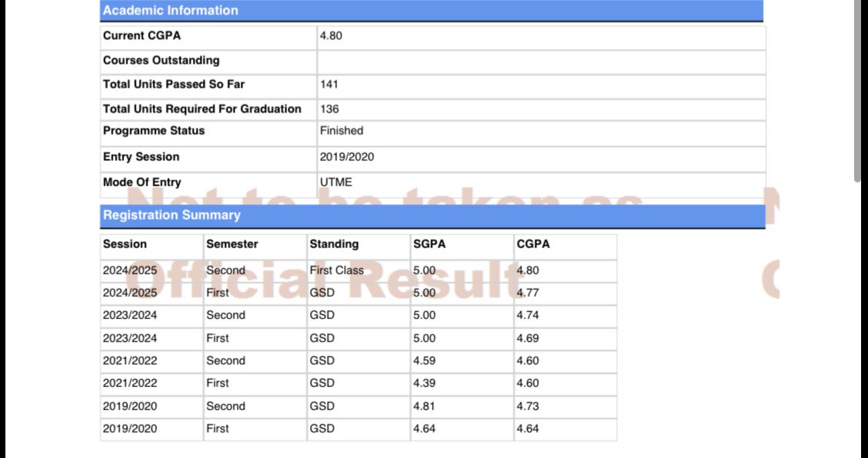Click the CGPA column header
868x458 pixels.
(533, 244)
